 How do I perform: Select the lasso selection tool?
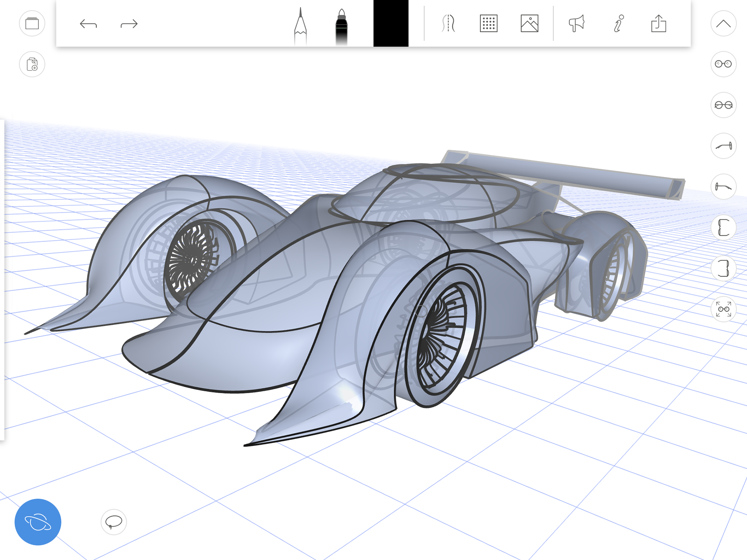click(114, 522)
